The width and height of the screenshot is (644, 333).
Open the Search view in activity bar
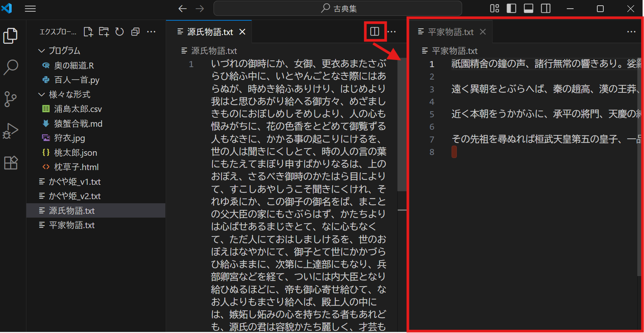click(x=11, y=67)
